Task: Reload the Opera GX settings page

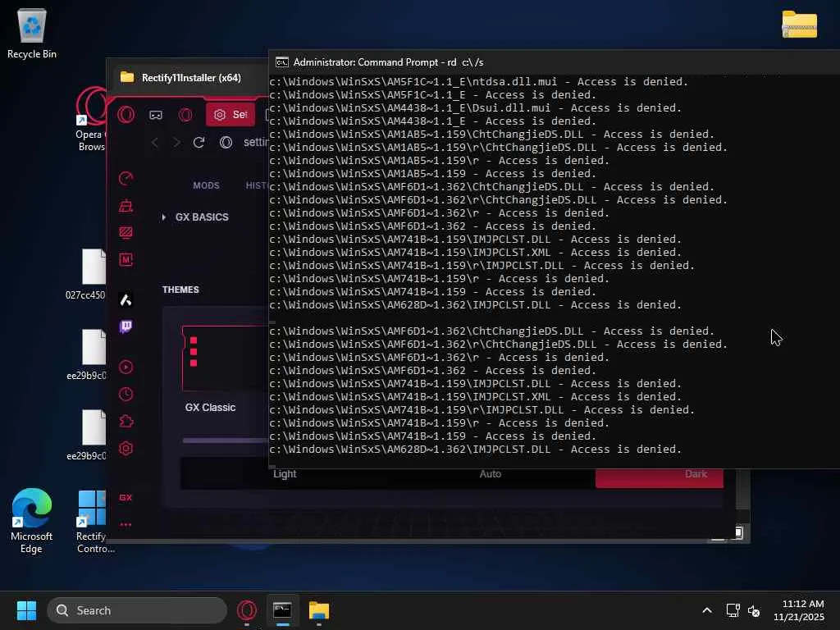Action: point(199,143)
